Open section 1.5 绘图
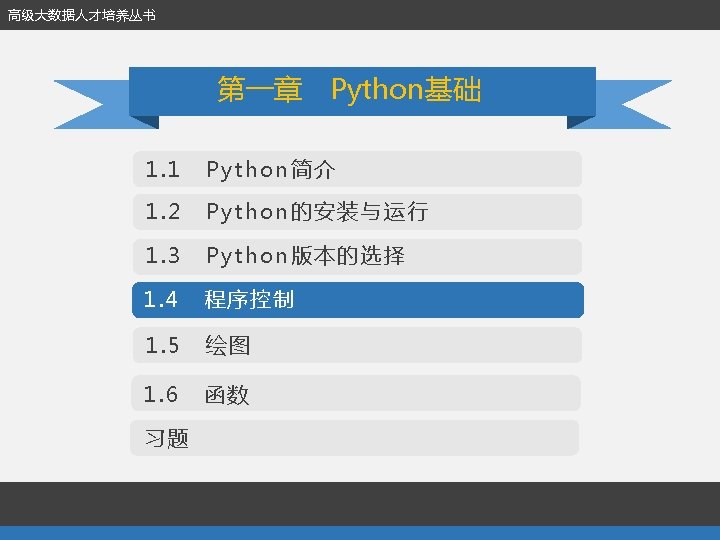This screenshot has height=540, width=720. click(357, 345)
